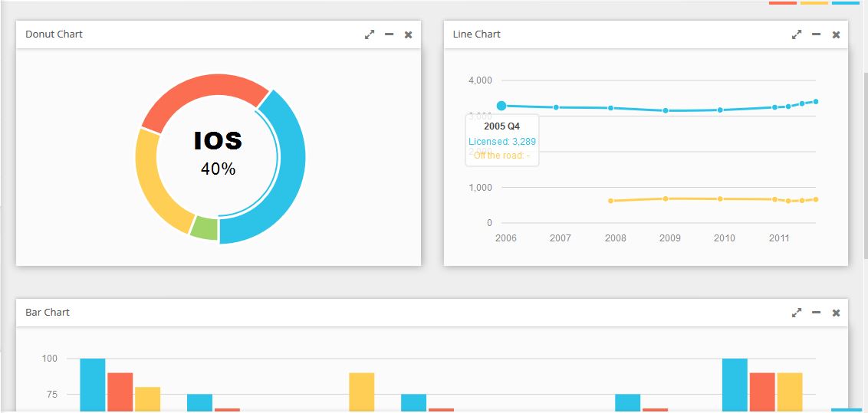
Task: Click the 4,000 y-axis label
Action: 480,80
